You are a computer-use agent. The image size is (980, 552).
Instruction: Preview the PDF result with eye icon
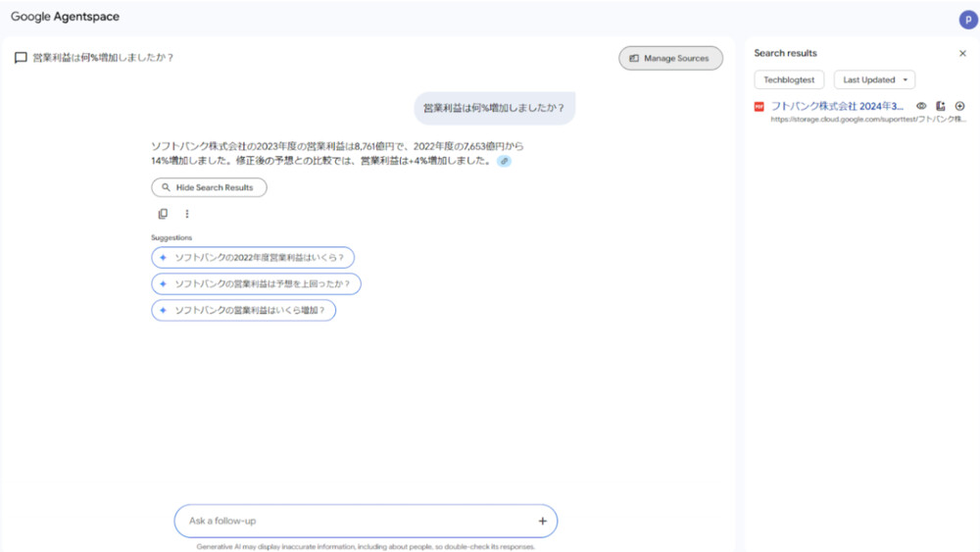click(921, 106)
